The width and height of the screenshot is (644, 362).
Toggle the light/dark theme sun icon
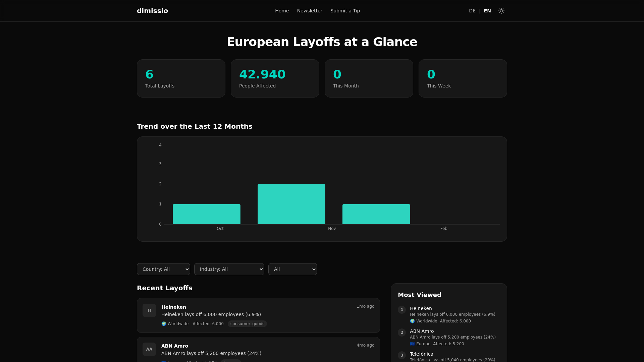[501, 11]
